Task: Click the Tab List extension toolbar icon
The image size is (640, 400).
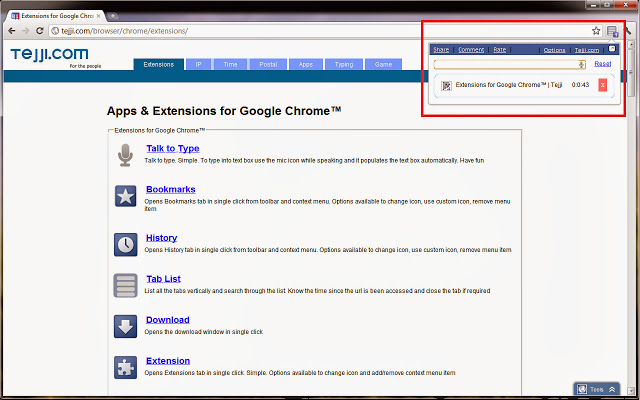Action: click(612, 31)
